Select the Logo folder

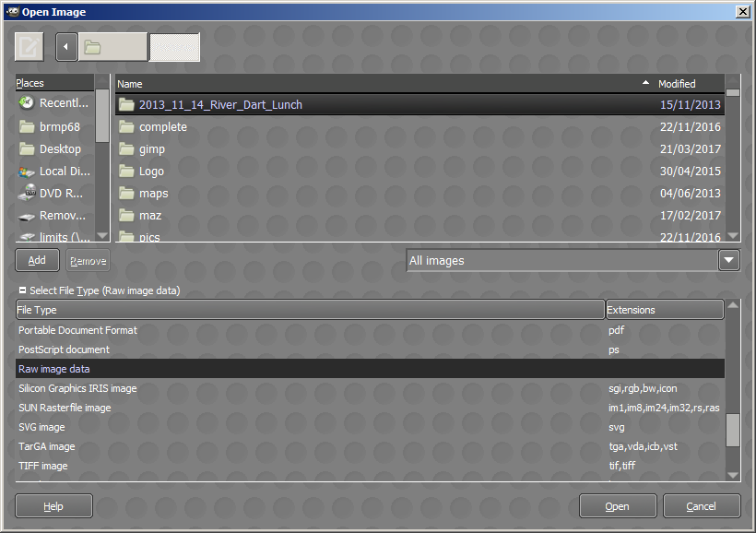pyautogui.click(x=419, y=172)
